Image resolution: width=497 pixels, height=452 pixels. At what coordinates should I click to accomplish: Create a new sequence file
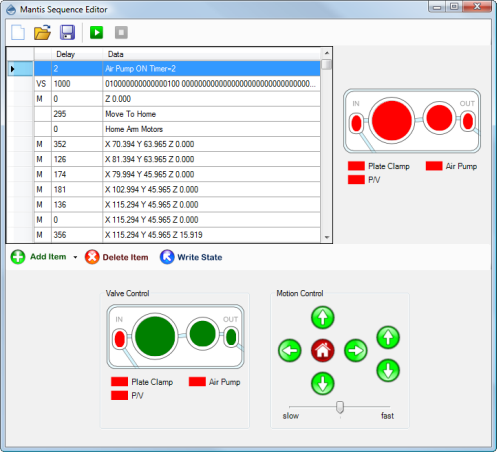(x=18, y=33)
